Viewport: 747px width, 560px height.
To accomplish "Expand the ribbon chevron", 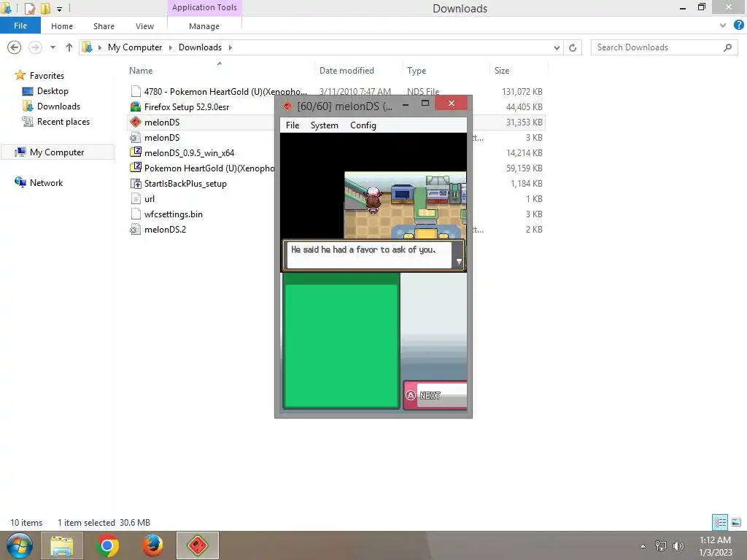I will 723,26.
